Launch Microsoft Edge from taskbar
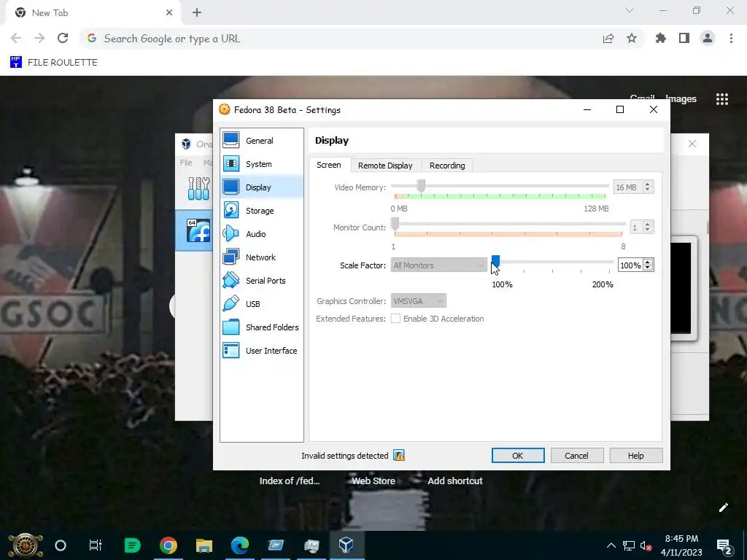 (239, 545)
